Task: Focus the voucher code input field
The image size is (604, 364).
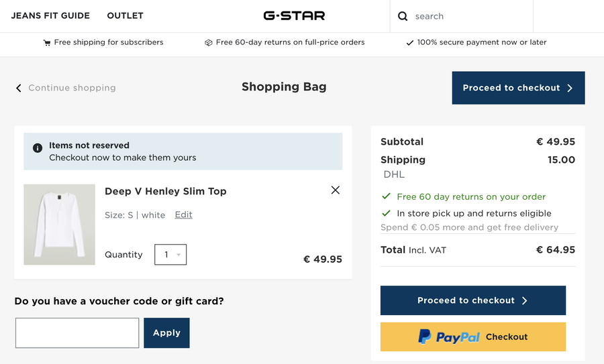Action: (x=77, y=332)
